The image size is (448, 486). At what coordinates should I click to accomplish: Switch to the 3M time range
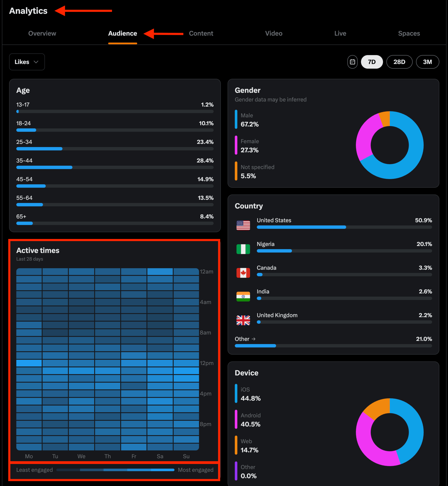point(427,62)
